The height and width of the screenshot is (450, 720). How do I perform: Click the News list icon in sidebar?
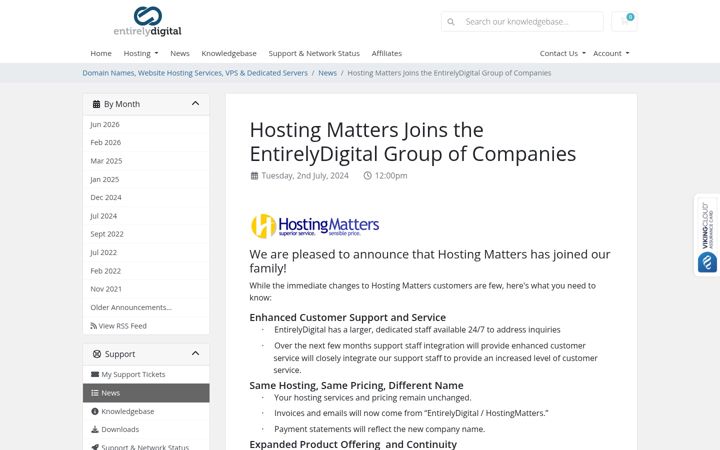point(95,393)
